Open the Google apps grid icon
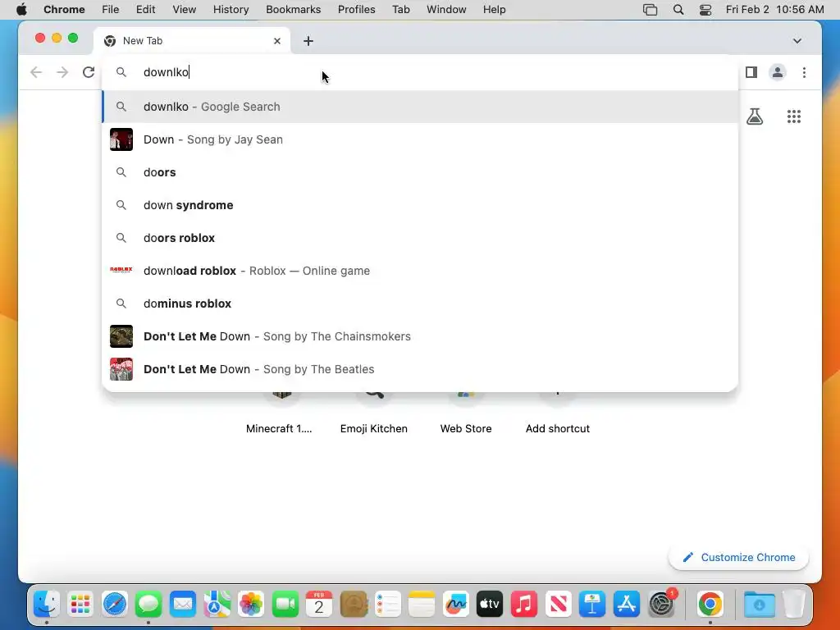Image resolution: width=840 pixels, height=630 pixels. click(x=794, y=116)
